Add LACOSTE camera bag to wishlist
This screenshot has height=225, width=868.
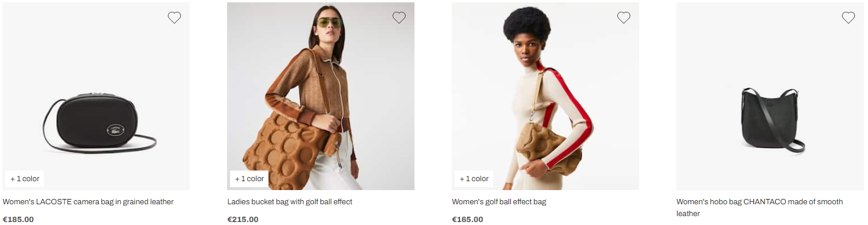tap(174, 18)
